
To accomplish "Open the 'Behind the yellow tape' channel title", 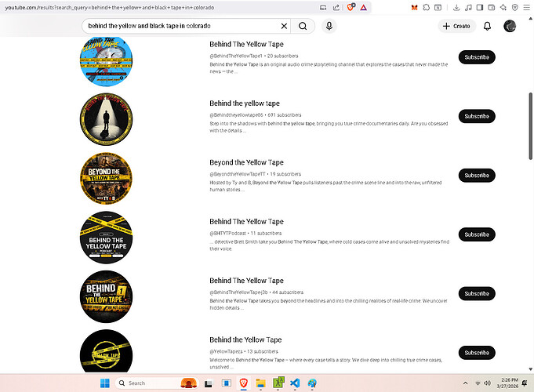I will click(244, 103).
